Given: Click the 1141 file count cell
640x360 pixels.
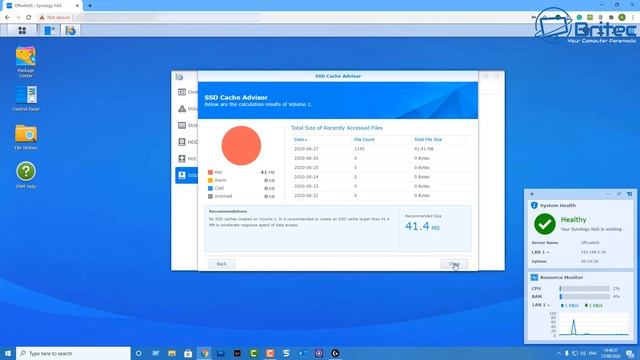Looking at the screenshot, I should [x=360, y=149].
